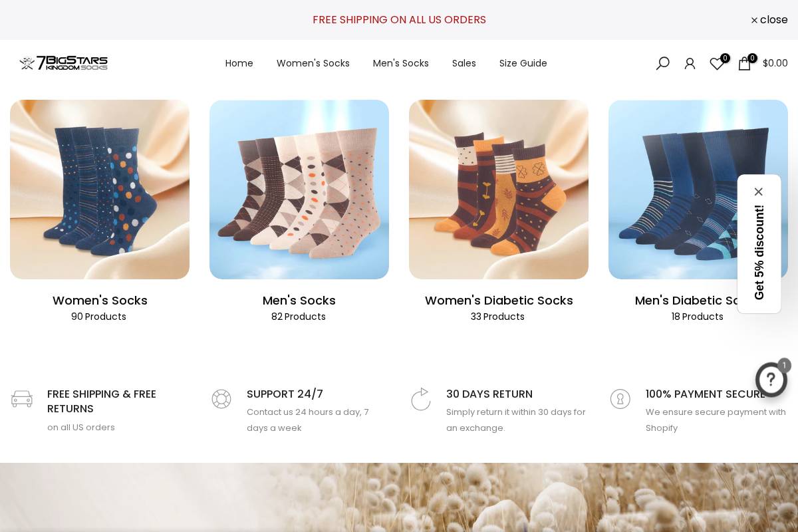Click the 7BigStars Kingdom Socks logo

[x=63, y=63]
